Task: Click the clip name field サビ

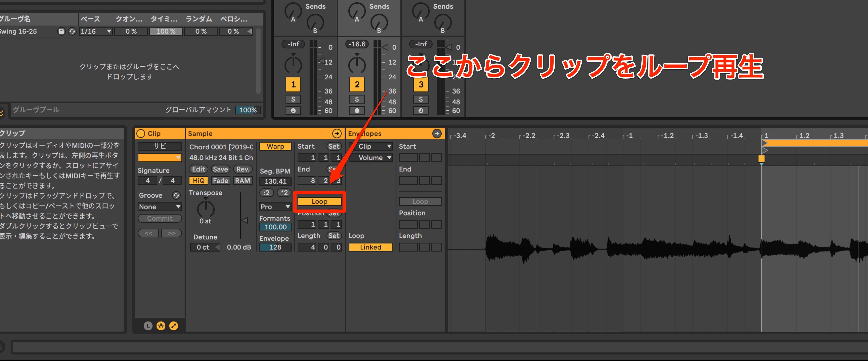Action: 160,146
